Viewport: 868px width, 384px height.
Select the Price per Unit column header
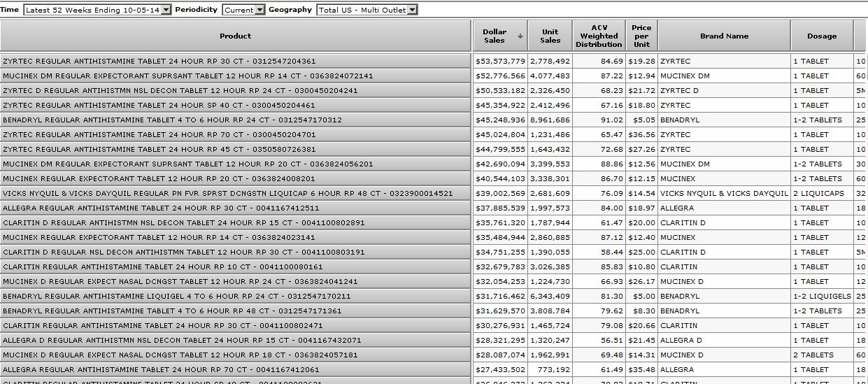[x=641, y=36]
